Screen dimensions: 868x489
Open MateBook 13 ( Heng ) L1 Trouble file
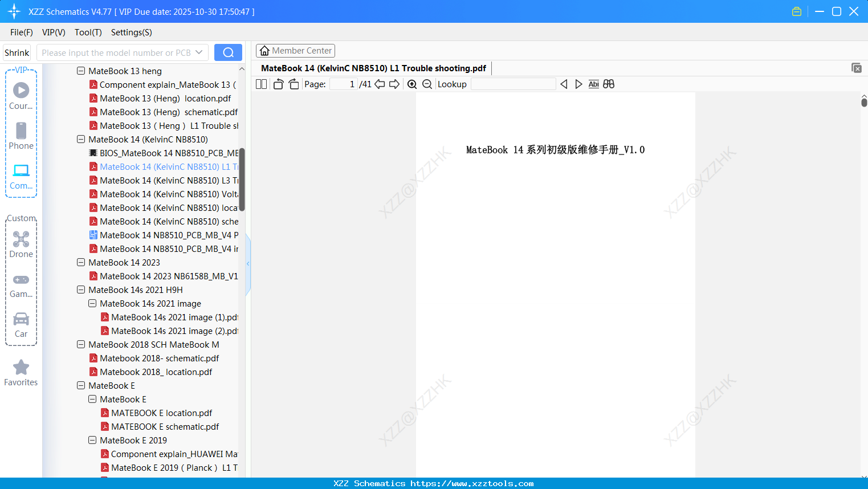[164, 126]
